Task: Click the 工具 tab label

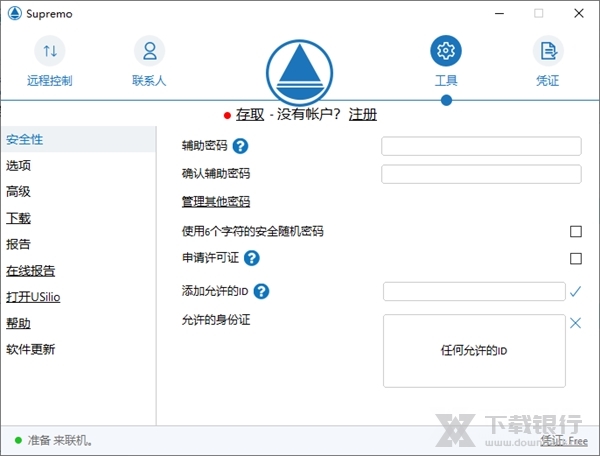Action: click(446, 81)
